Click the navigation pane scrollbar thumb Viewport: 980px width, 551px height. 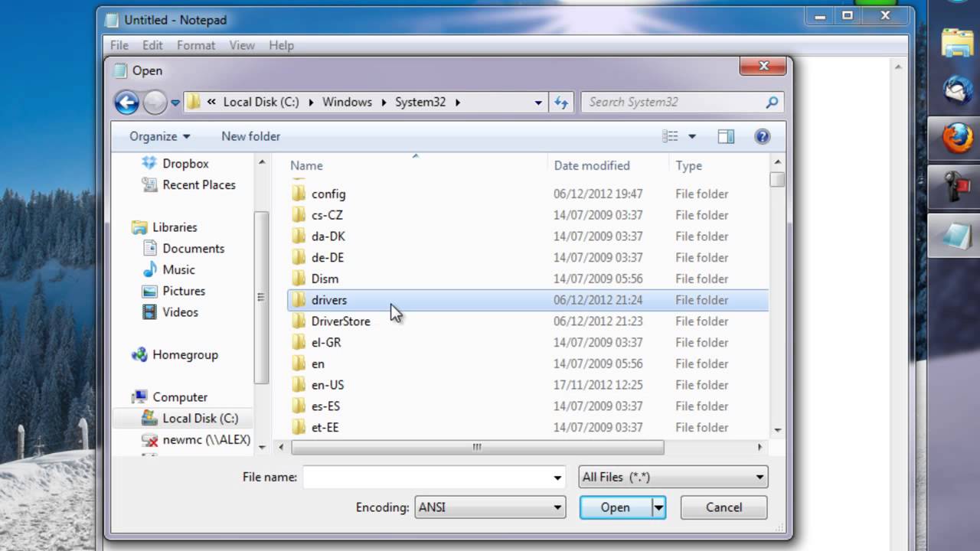(260, 297)
